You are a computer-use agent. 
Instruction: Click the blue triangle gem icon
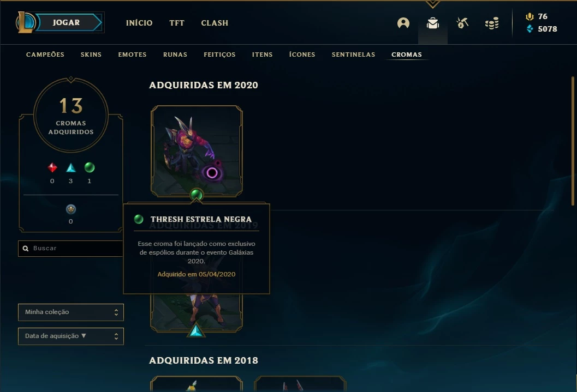coord(70,168)
